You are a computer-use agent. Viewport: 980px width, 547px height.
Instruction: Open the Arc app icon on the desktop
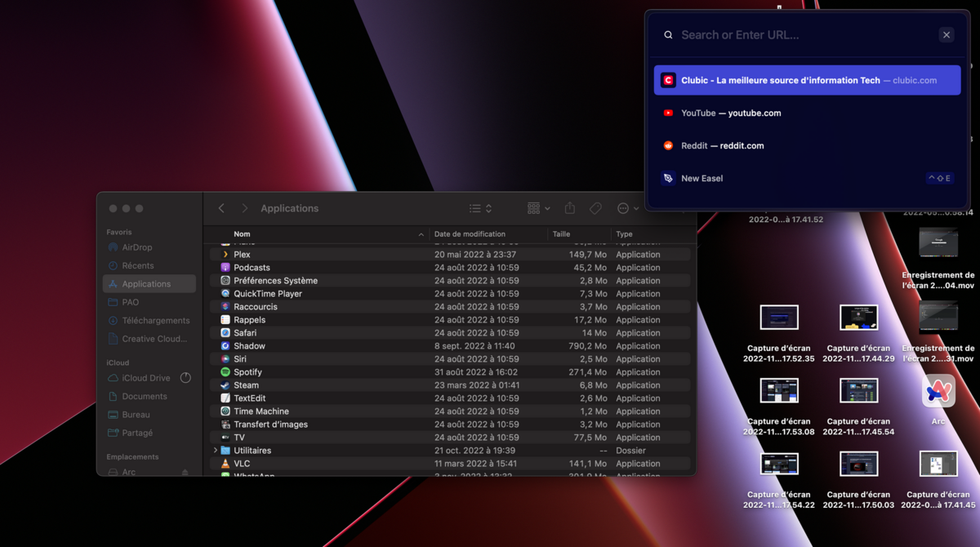938,391
